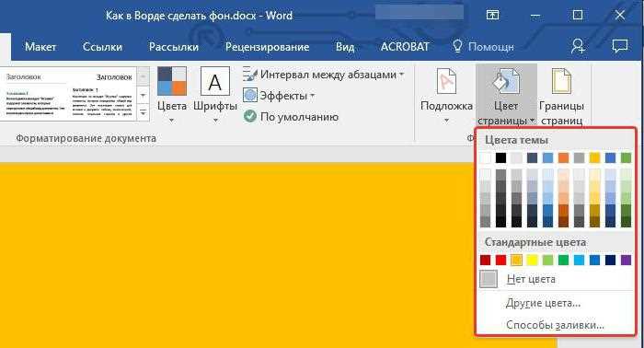644x348 pixels.
Task: Minimize the Word window
Action: (x=535, y=16)
